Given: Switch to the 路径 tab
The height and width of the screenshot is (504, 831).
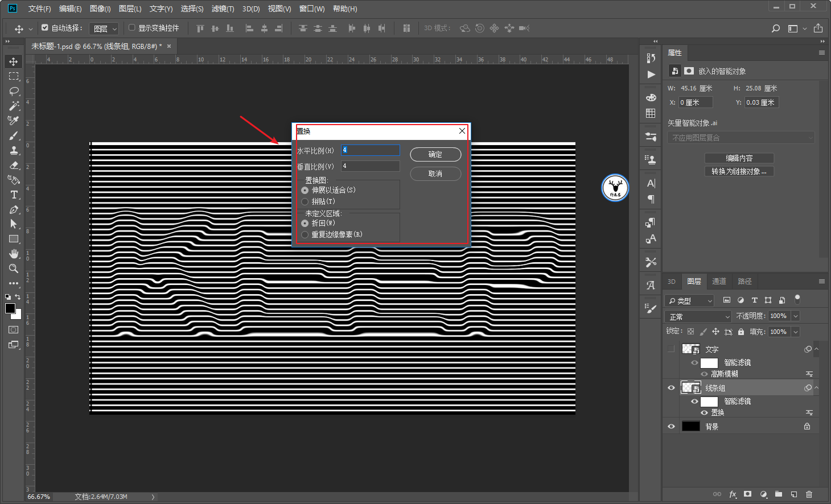Looking at the screenshot, I should (x=744, y=281).
